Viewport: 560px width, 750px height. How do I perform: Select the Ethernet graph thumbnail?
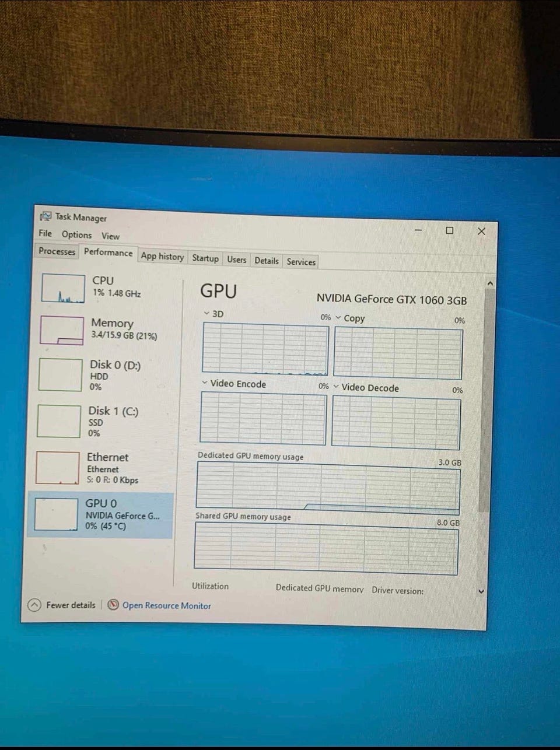(x=57, y=468)
